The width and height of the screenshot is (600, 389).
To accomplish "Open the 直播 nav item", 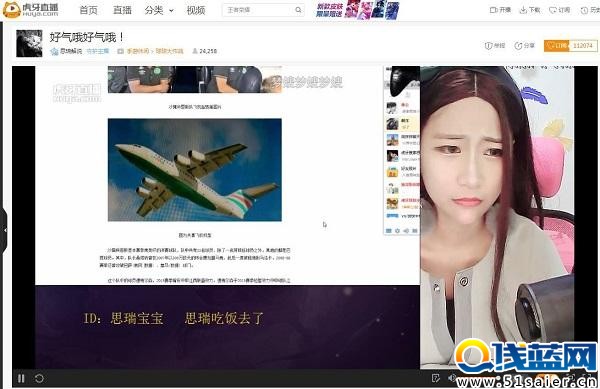I will point(122,10).
